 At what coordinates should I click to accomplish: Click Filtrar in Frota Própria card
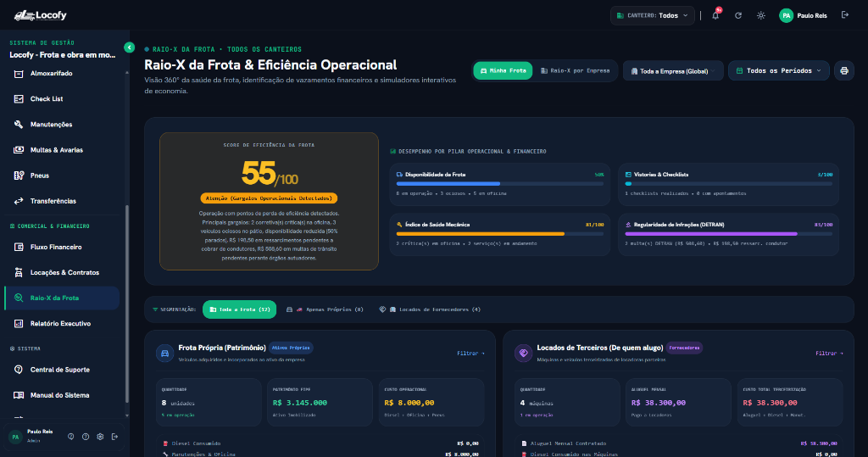coord(470,354)
